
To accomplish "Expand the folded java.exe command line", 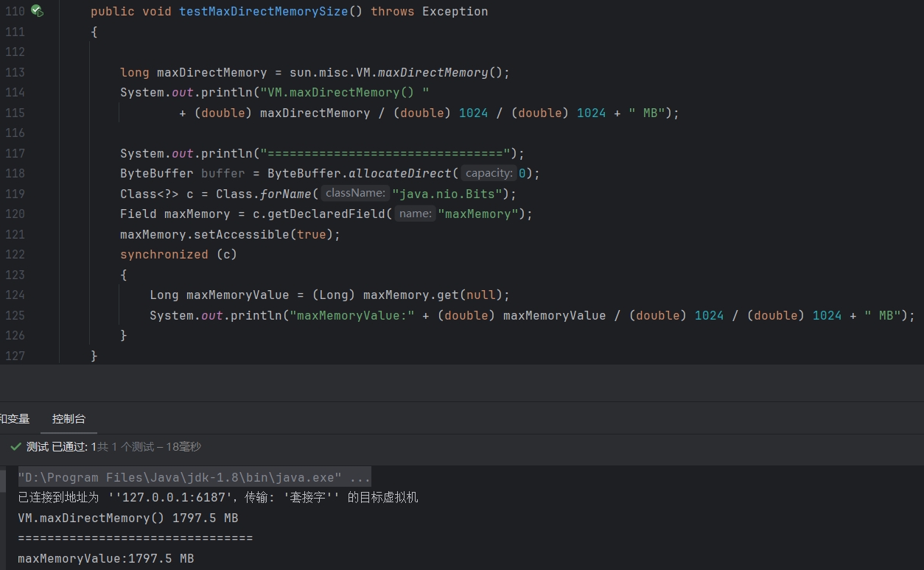I will point(195,477).
